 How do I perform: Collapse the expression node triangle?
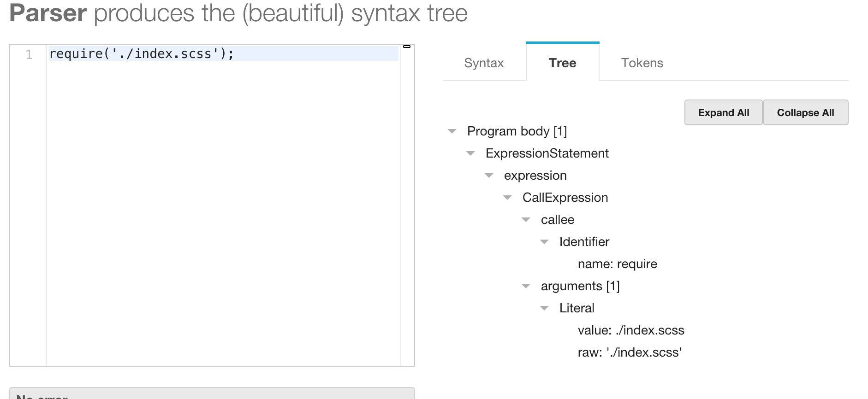pos(489,176)
